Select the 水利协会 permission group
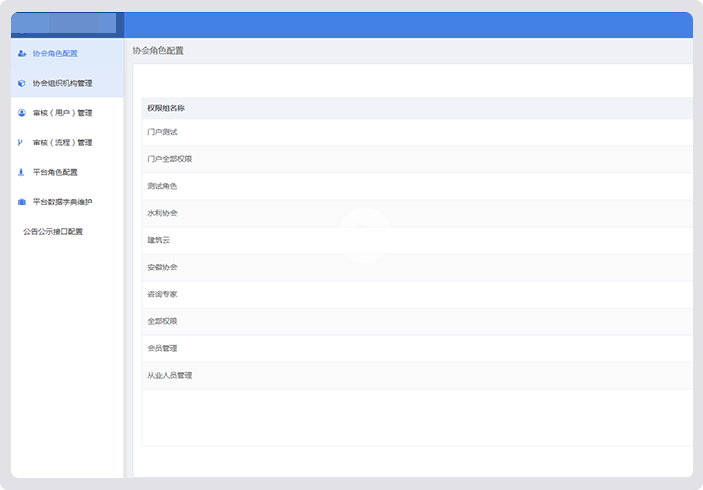The image size is (703, 490). click(x=162, y=214)
